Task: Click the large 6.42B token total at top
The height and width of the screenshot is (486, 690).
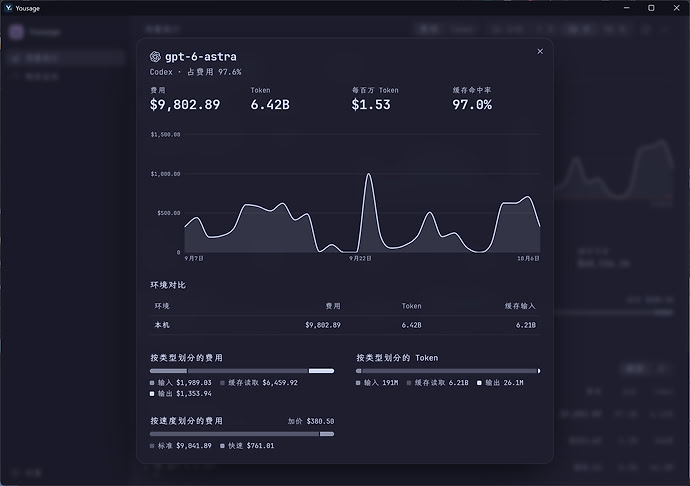Action: (x=270, y=104)
